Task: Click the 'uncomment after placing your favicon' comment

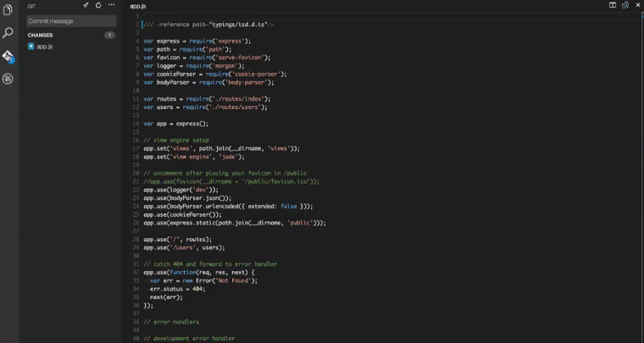Action: [x=225, y=173]
